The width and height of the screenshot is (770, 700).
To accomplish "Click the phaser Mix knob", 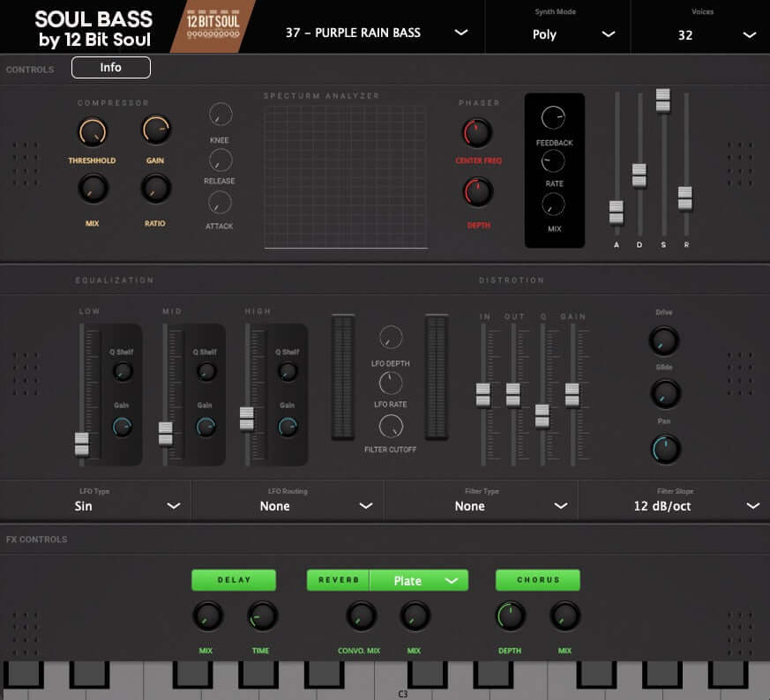I will pyautogui.click(x=553, y=205).
